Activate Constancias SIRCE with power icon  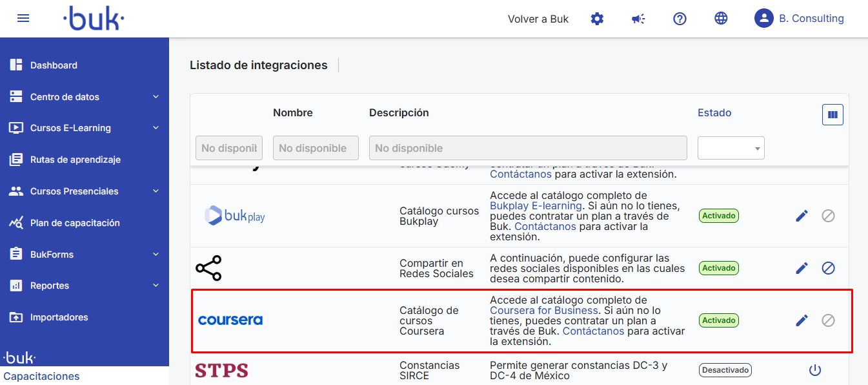click(815, 370)
